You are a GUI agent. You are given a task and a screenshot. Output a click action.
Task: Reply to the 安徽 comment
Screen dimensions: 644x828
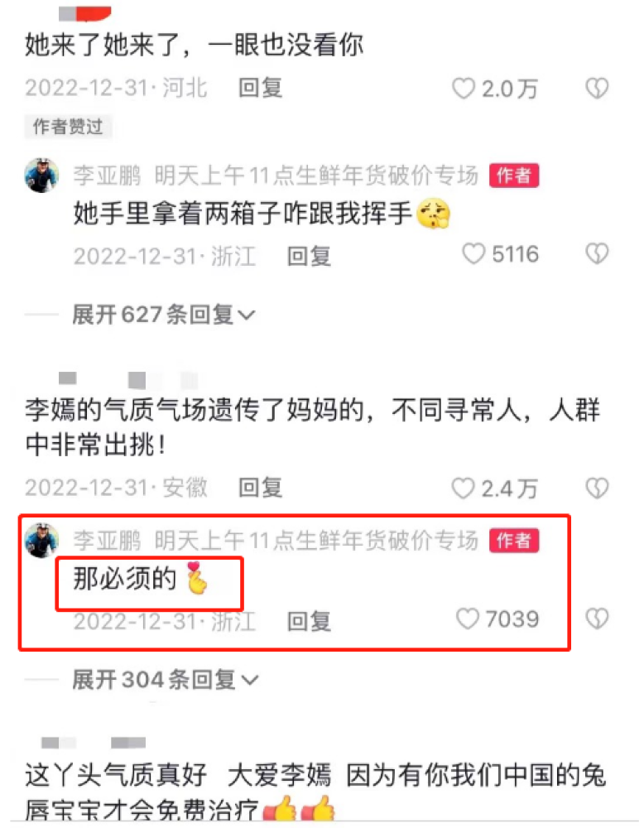click(260, 488)
